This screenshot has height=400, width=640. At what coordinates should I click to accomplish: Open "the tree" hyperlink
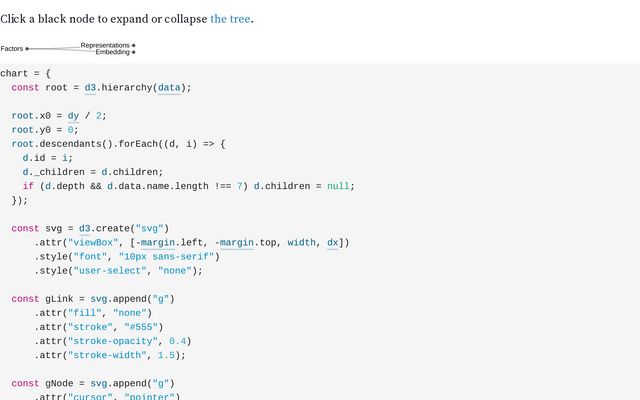coord(230,19)
